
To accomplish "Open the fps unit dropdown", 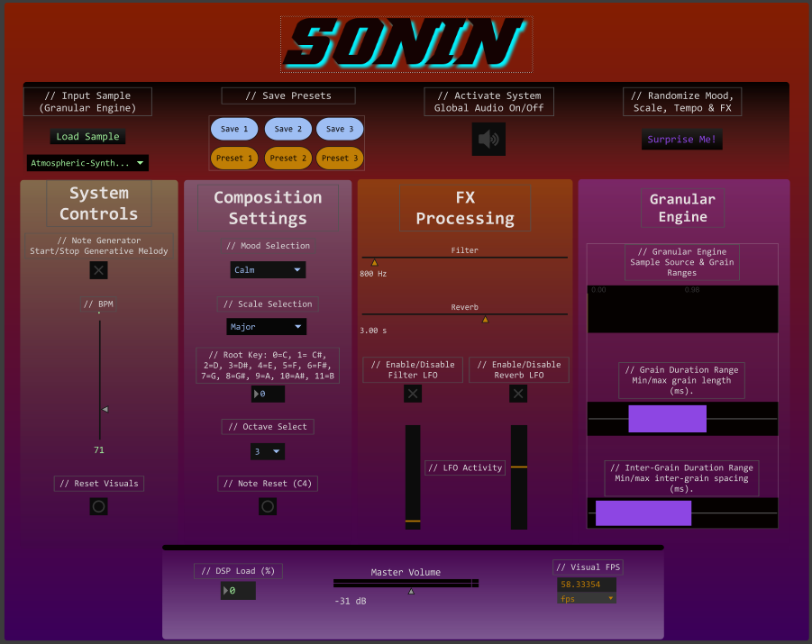I will coord(586,598).
